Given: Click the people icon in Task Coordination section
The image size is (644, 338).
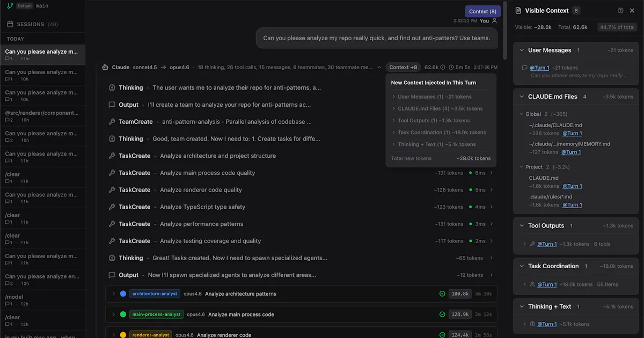Looking at the screenshot, I should coord(532,284).
